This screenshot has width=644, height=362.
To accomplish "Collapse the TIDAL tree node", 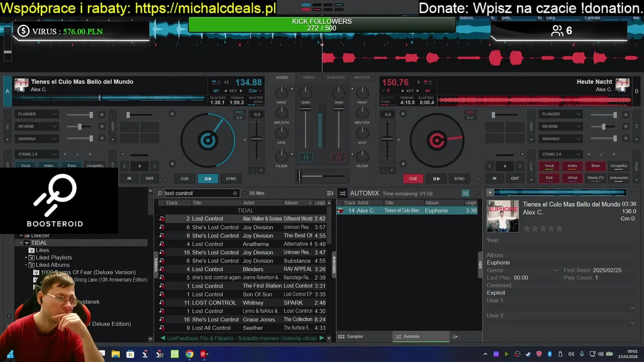I will [21, 243].
